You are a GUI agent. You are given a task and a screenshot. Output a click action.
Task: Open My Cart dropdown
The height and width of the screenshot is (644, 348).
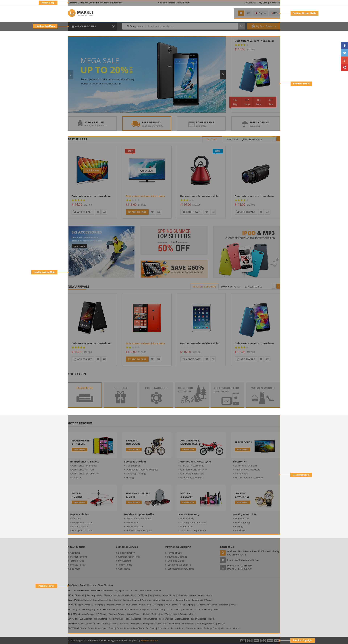coord(263,26)
